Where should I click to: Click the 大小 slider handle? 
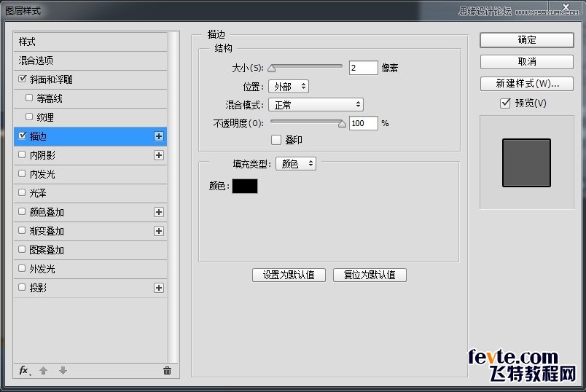(272, 68)
